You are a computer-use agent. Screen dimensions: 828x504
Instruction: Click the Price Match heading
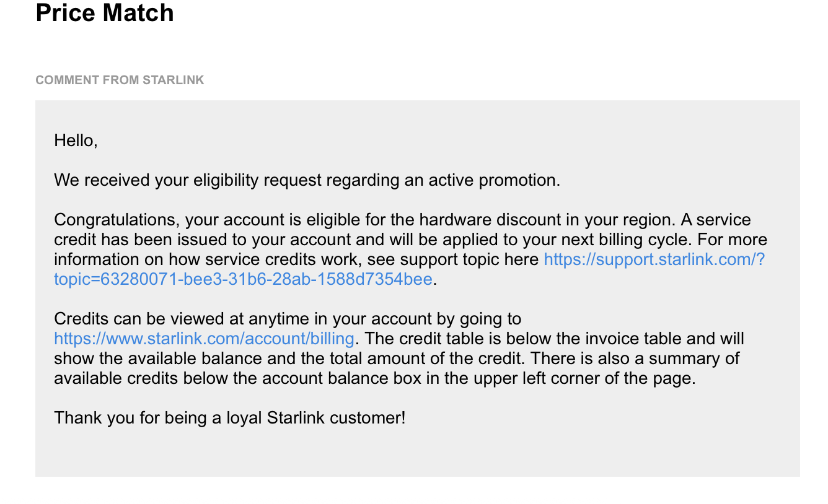(105, 12)
